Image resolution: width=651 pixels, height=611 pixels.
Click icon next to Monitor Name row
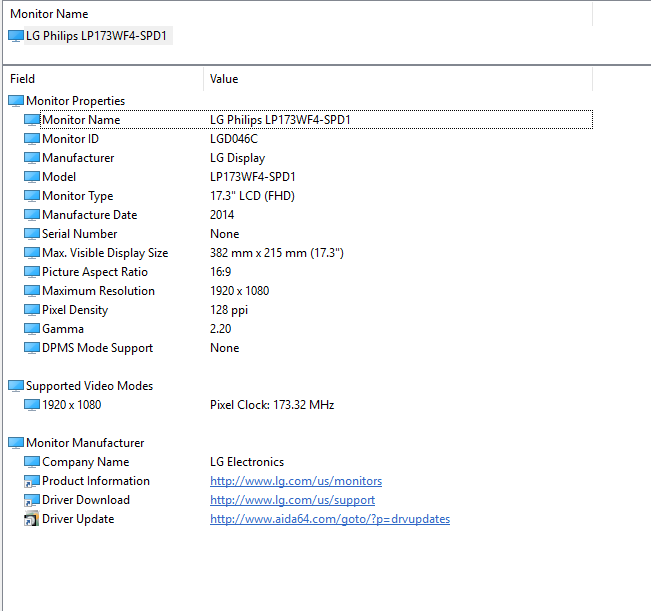tap(32, 120)
